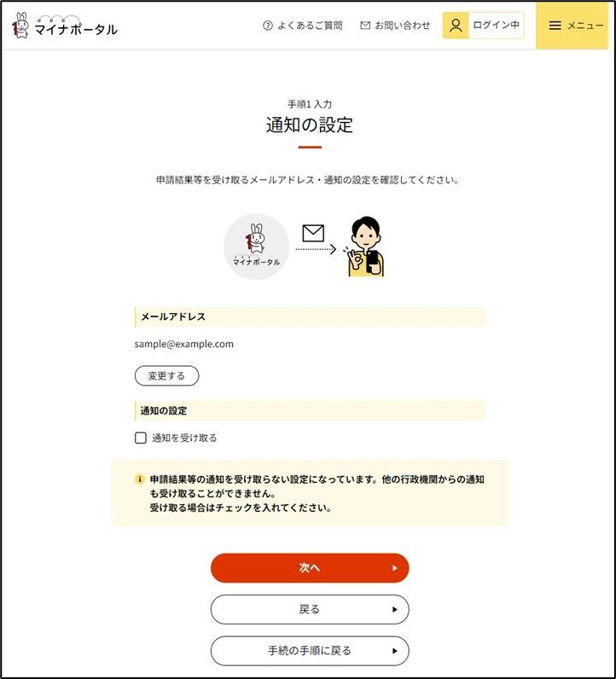
Task: Open よくあるご質問 in the header
Action: click(x=303, y=26)
